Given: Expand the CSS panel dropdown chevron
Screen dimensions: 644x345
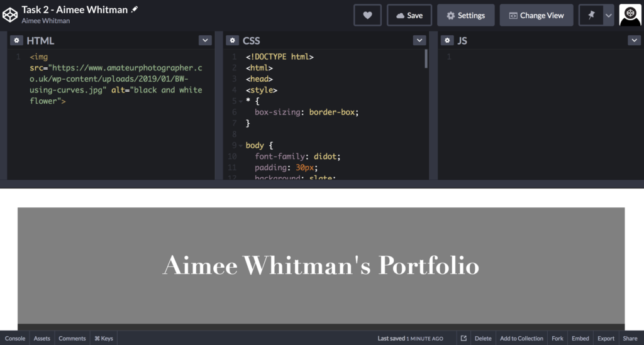Looking at the screenshot, I should click(x=419, y=40).
